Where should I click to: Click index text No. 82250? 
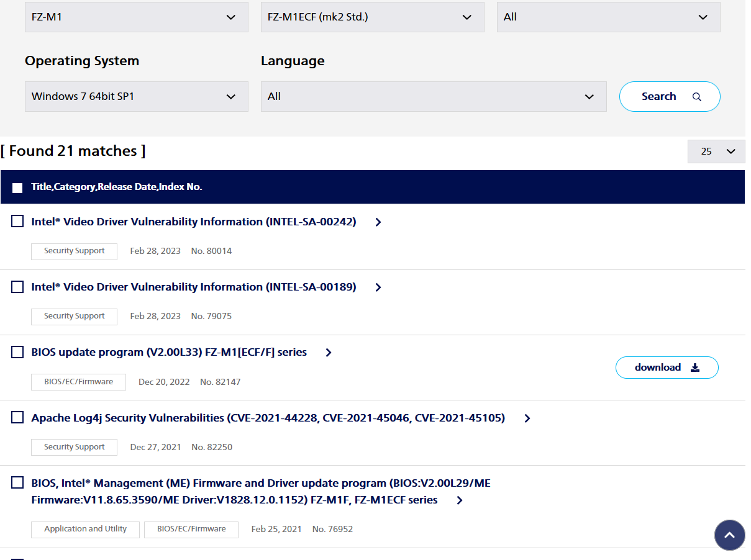pos(212,447)
